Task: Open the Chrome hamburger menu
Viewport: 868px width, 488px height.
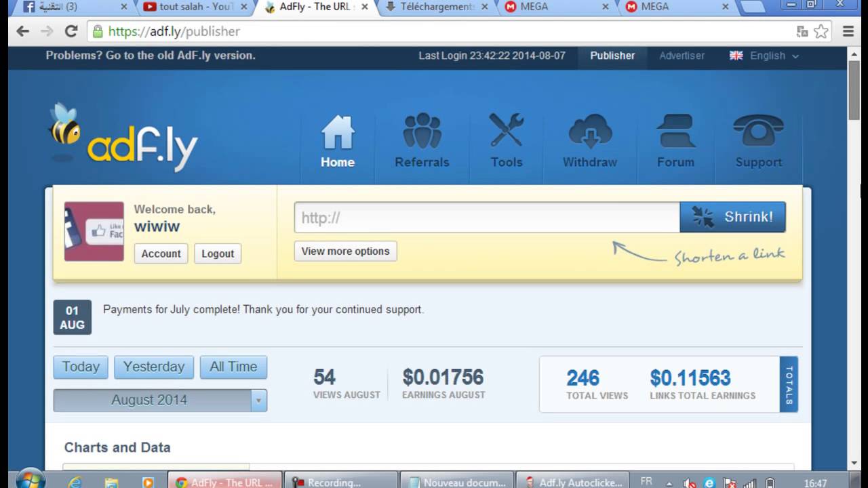Action: pyautogui.click(x=848, y=31)
